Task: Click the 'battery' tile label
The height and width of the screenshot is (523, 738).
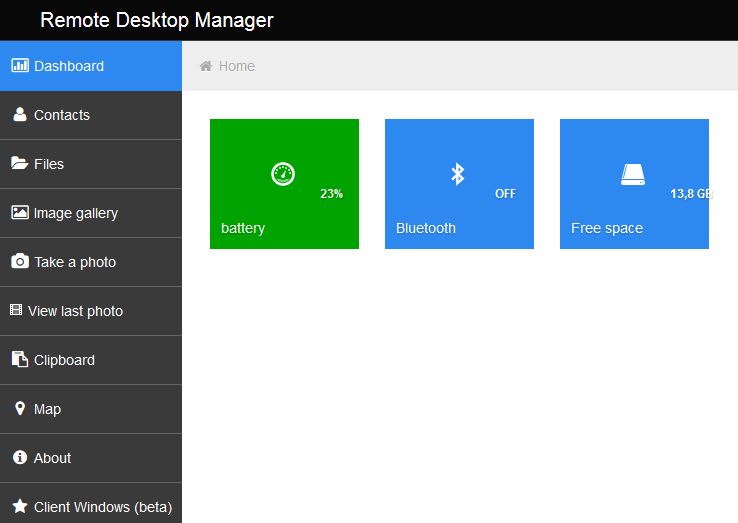Action: (243, 228)
